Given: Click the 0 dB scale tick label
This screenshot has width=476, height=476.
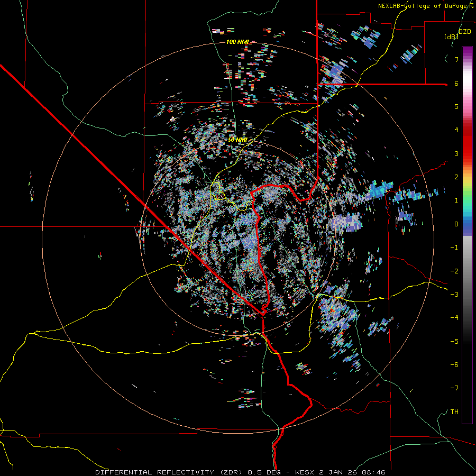Looking at the screenshot, I should click(456, 224).
